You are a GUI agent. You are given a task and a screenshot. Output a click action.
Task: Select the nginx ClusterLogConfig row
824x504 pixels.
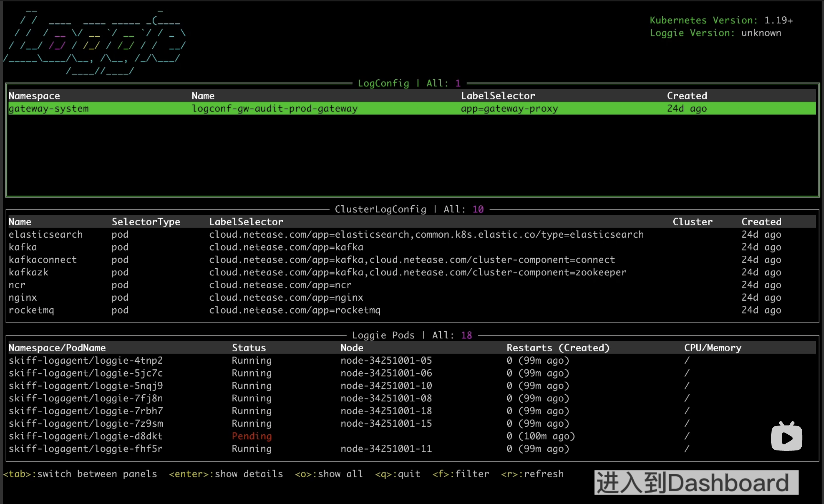pos(22,298)
